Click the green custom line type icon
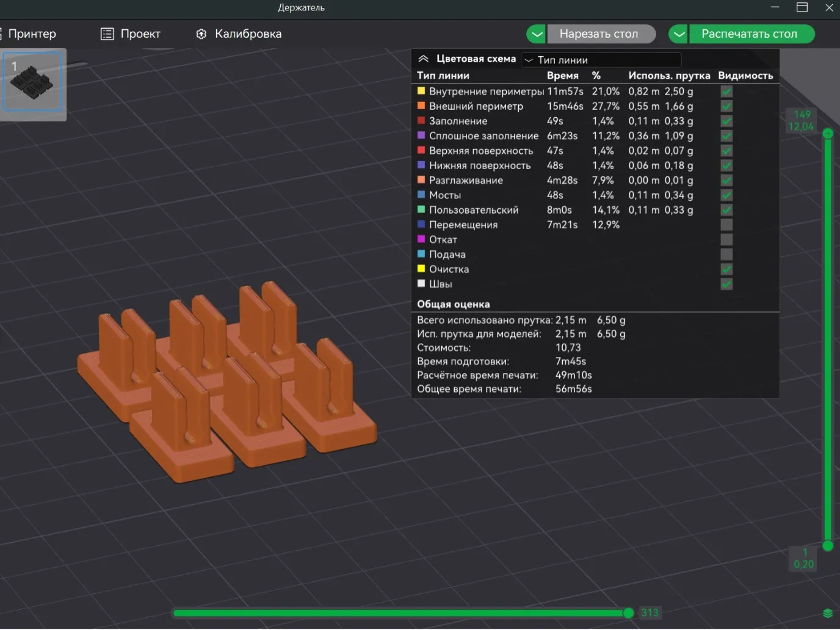Screen dimensions: 840x630 click(x=421, y=209)
